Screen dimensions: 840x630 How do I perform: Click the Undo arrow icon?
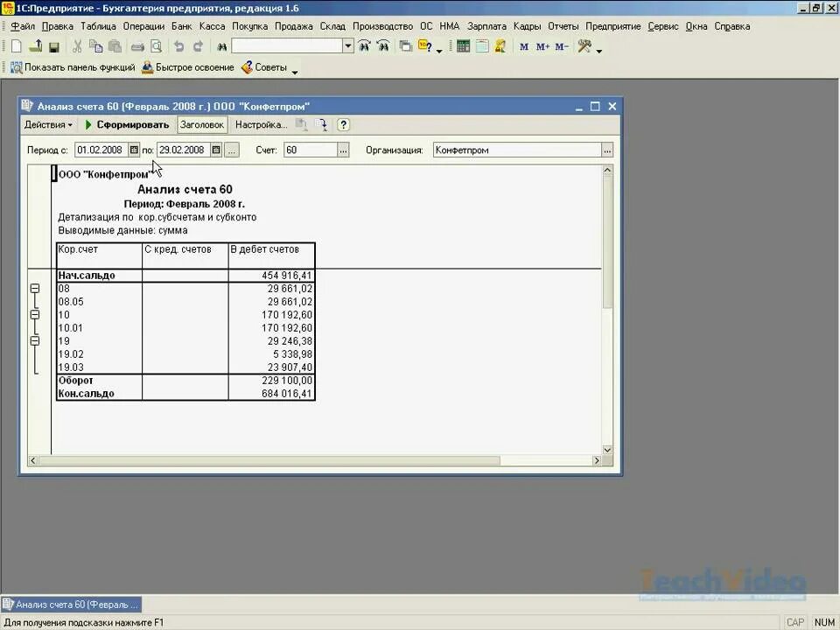(x=178, y=46)
